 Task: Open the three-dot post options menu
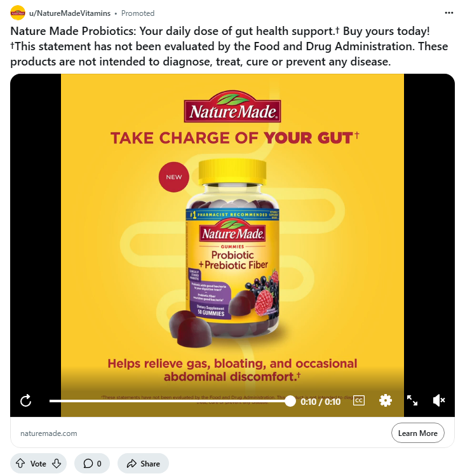pyautogui.click(x=449, y=13)
